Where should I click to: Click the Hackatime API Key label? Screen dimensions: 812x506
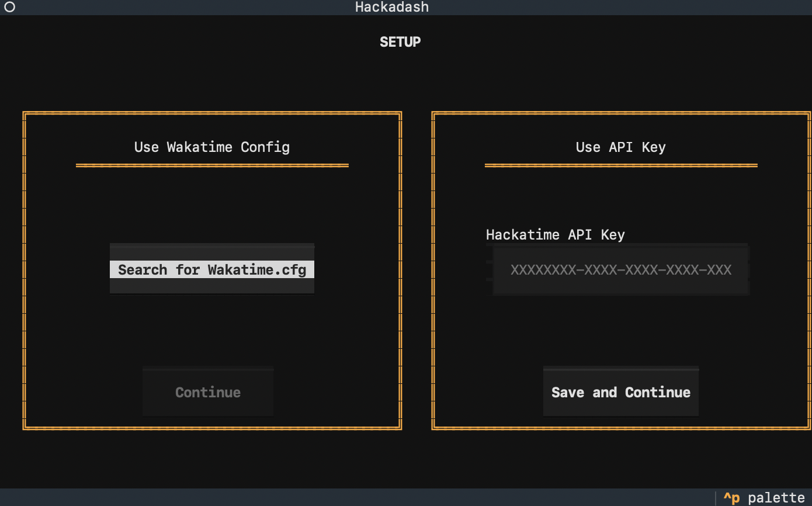pyautogui.click(x=556, y=235)
